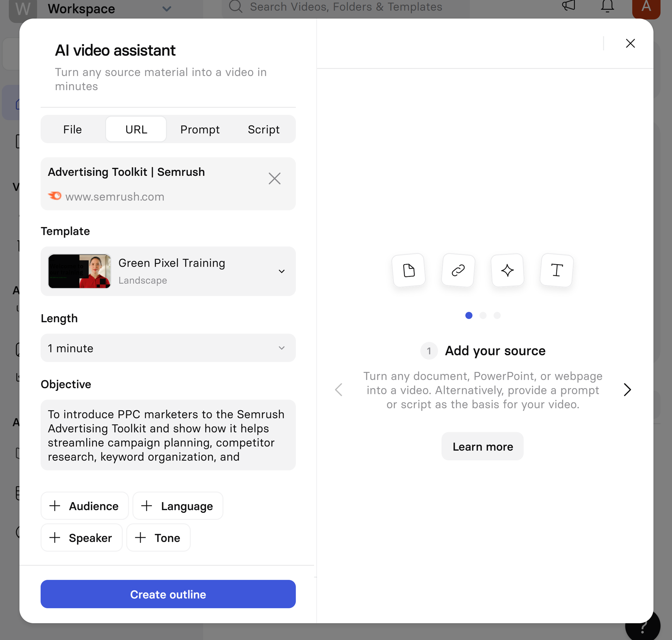672x640 pixels.
Task: Open the Workspace switcher chevron
Action: click(167, 9)
